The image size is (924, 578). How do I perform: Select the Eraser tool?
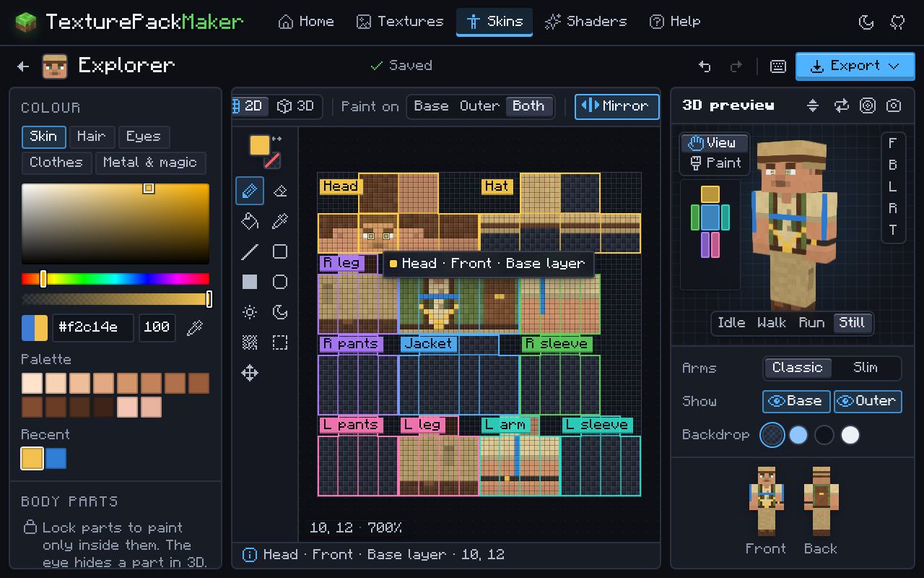click(280, 191)
